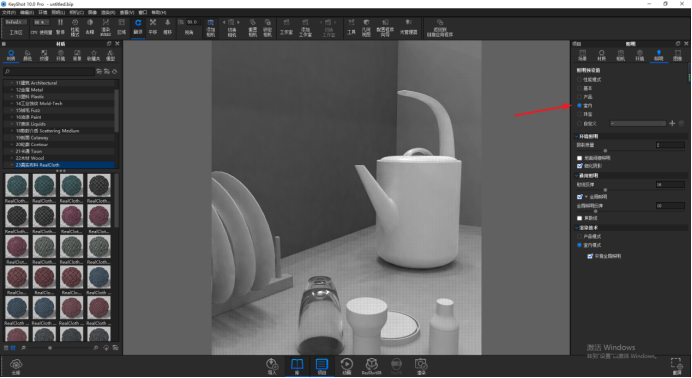Select the Product (产品) lighting preset radio
The width and height of the screenshot is (692, 378).
tap(579, 97)
